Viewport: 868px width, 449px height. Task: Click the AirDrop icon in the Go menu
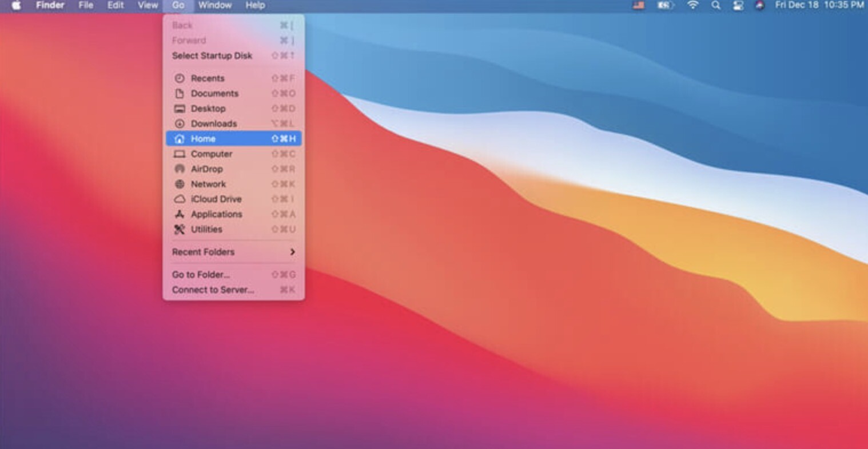pyautogui.click(x=179, y=169)
